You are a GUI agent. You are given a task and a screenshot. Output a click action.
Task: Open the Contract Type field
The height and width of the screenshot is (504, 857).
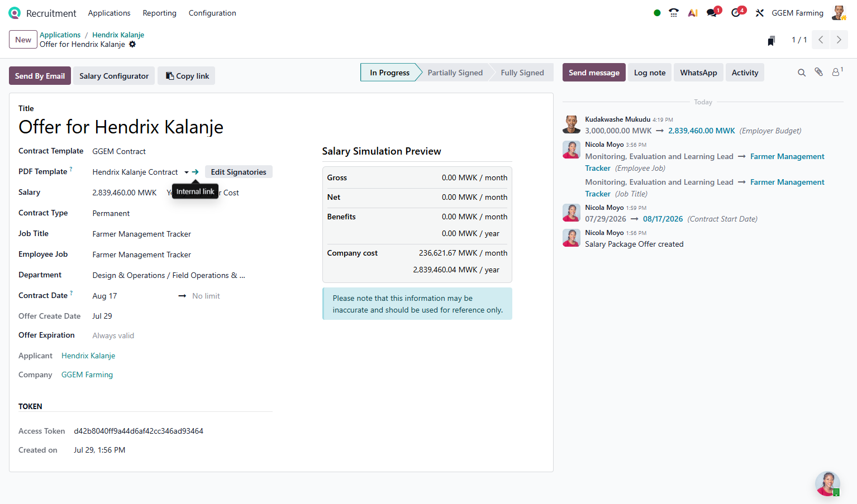coord(182,213)
